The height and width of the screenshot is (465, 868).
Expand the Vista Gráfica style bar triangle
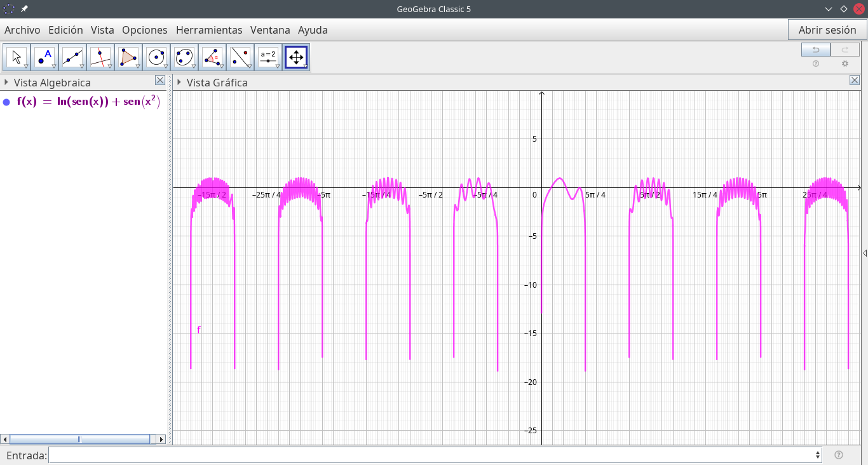point(179,82)
